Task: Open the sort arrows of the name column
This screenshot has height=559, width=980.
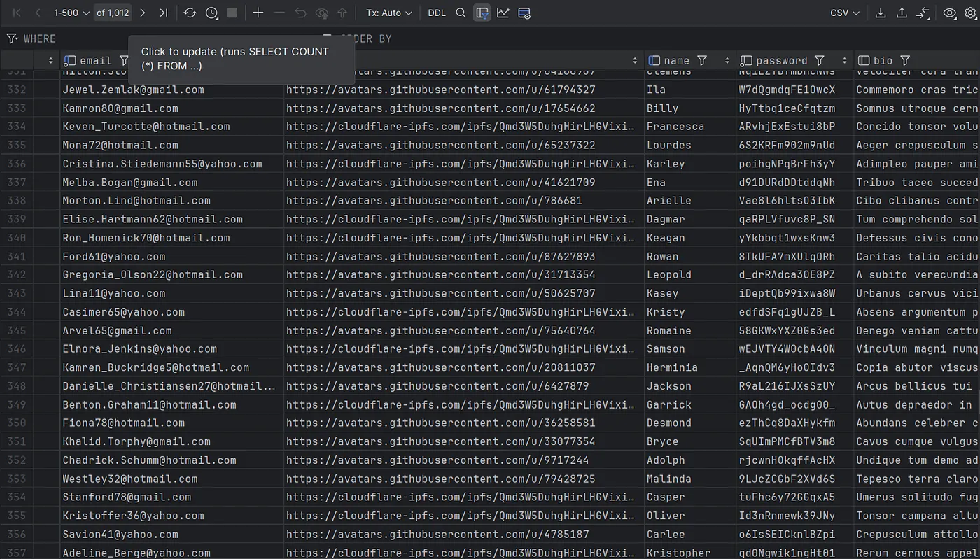Action: pyautogui.click(x=727, y=61)
